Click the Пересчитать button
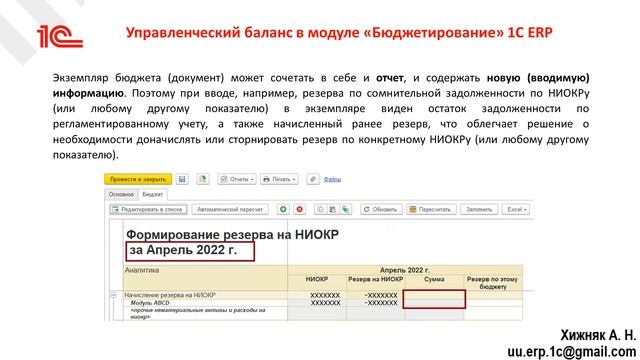Viewport: 640px width, 360px height. point(431,209)
